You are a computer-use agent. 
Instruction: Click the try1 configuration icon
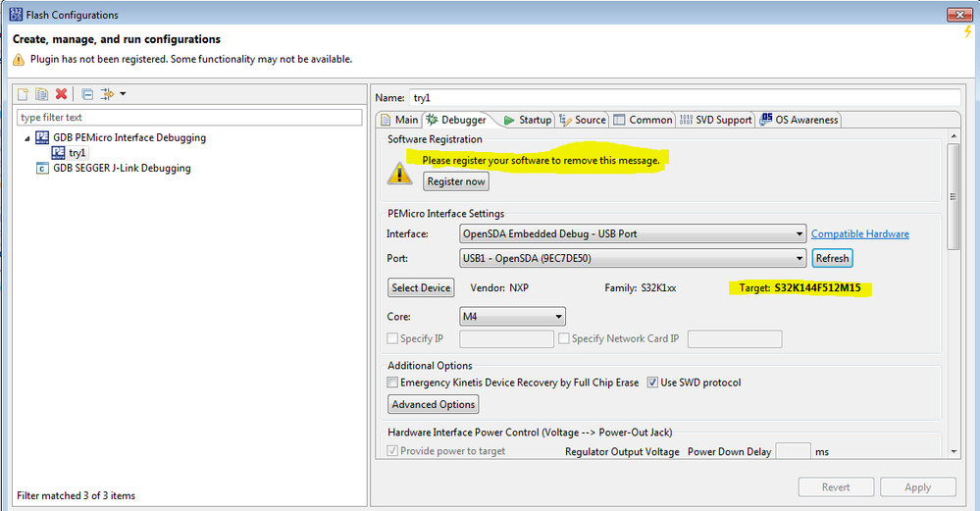[58, 152]
